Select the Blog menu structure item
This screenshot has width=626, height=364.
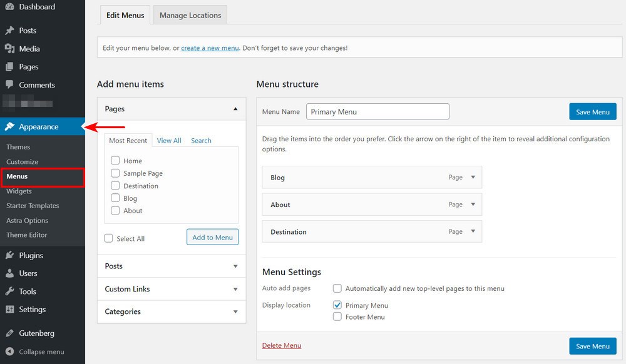coord(372,177)
